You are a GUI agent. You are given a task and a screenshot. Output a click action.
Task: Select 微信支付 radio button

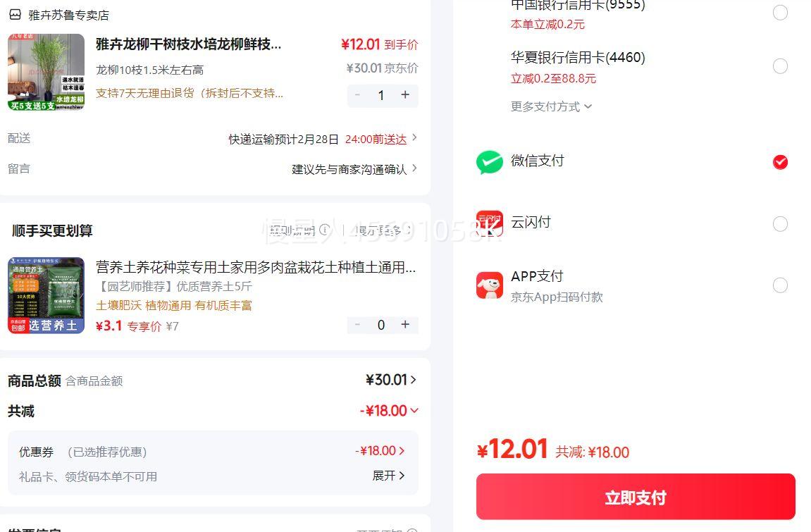[780, 162]
